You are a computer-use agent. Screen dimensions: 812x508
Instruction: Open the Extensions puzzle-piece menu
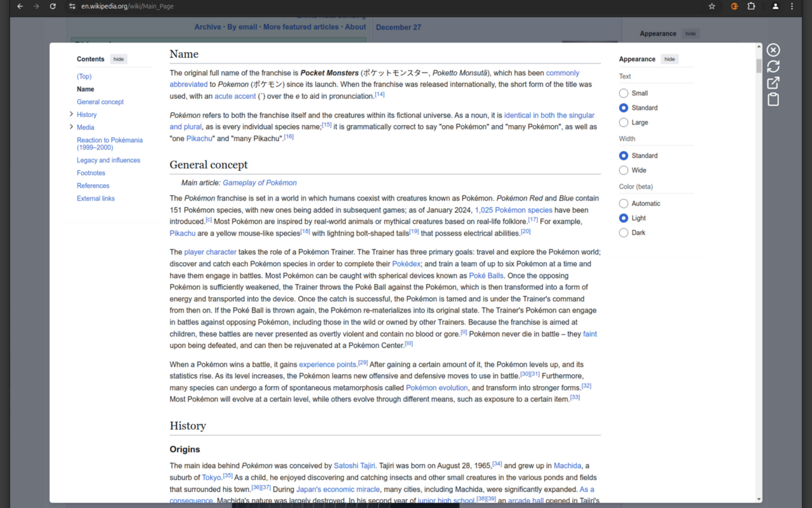[751, 6]
